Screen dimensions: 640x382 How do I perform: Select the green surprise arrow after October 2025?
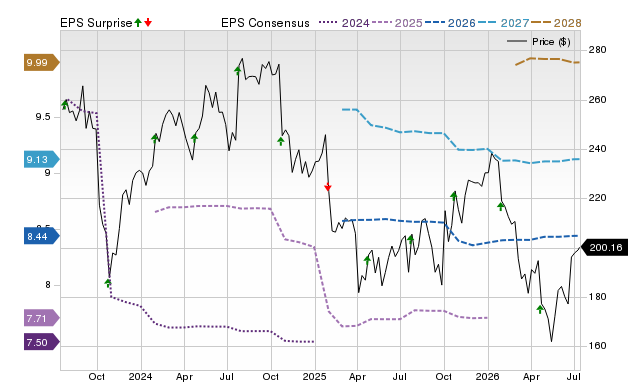pos(454,195)
